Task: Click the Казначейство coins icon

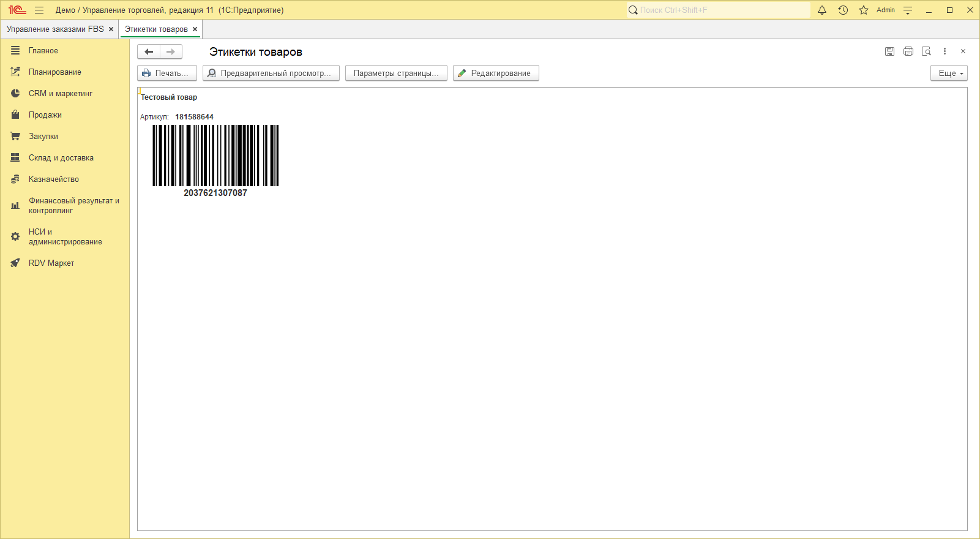Action: pyautogui.click(x=15, y=179)
